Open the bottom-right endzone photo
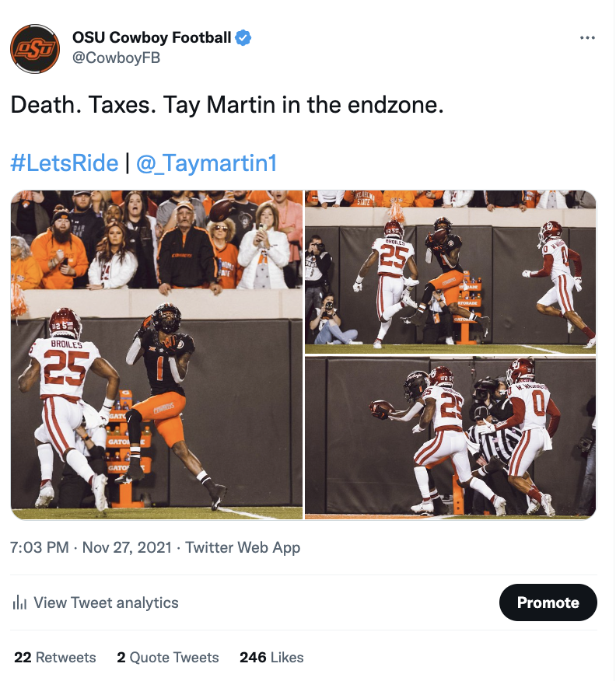 (x=450, y=438)
